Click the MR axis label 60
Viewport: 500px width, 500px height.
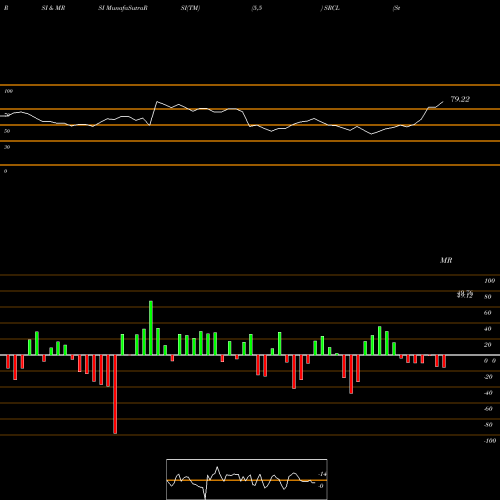pos(487,313)
